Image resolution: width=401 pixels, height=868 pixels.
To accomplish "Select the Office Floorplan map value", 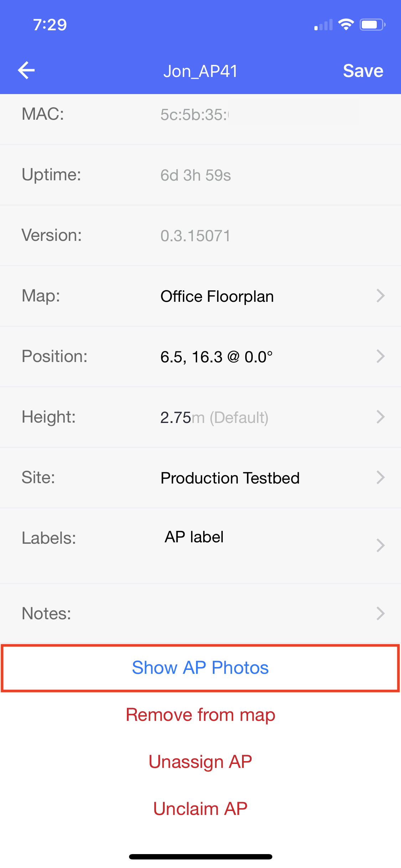I will 217,296.
